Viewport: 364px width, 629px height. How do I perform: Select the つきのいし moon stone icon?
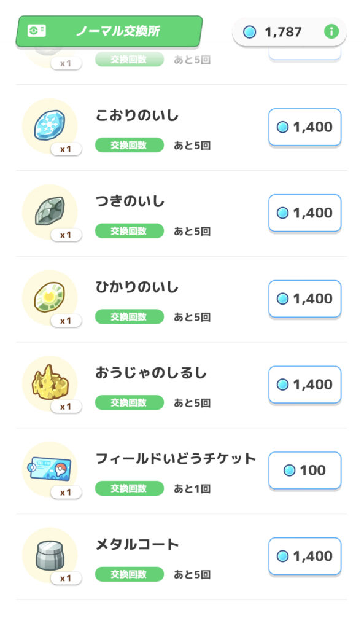tap(50, 211)
